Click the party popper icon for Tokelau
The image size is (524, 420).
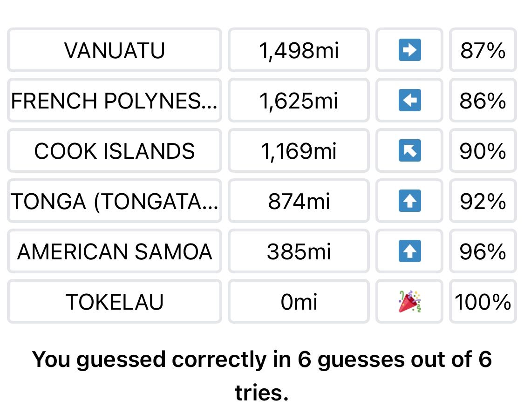click(x=409, y=301)
